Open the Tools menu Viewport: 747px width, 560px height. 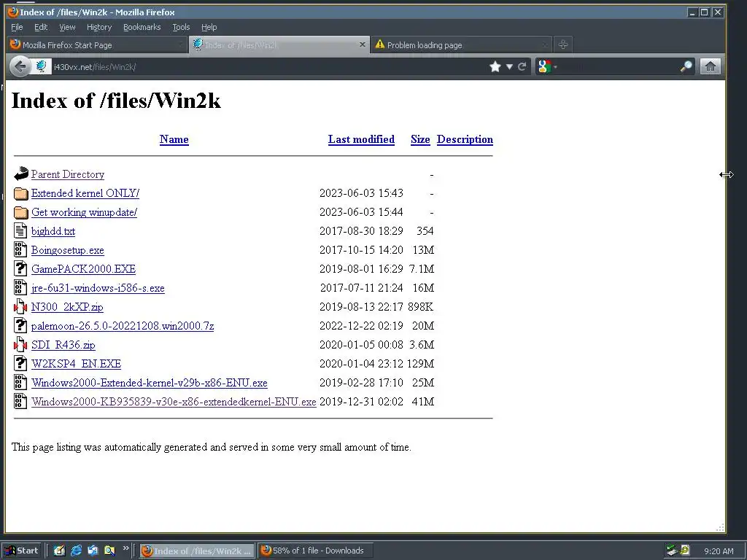point(181,27)
